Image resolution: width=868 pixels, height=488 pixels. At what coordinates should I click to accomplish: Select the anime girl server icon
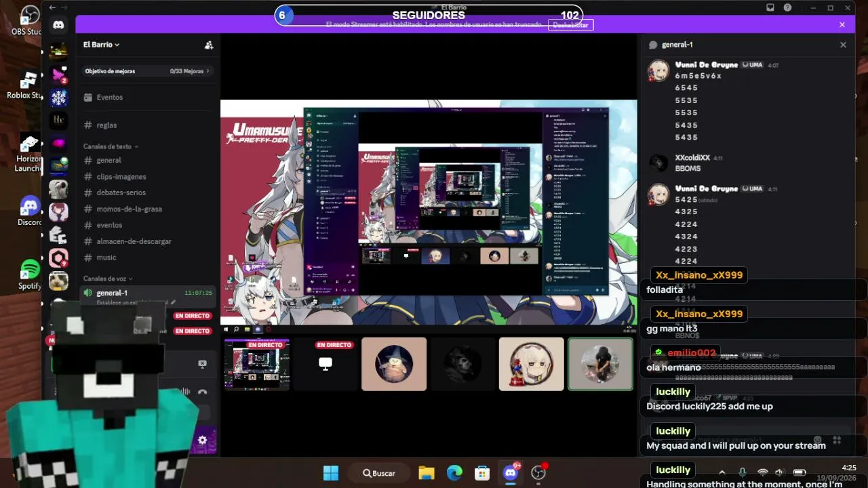coord(58,212)
